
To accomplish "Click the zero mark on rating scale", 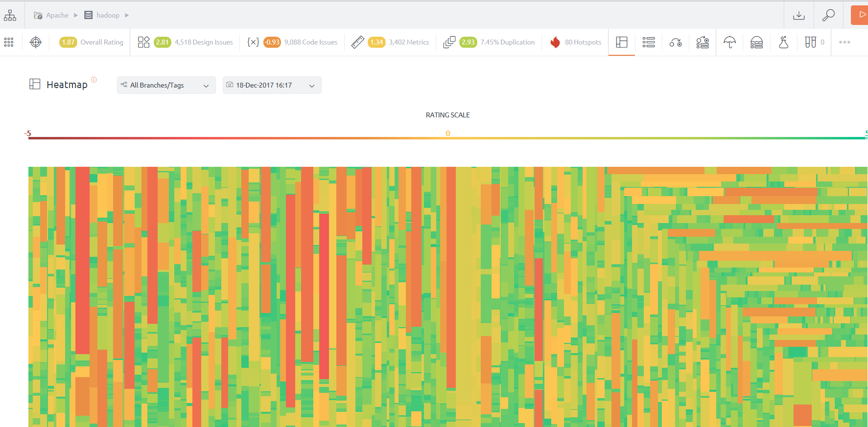I will click(x=447, y=134).
